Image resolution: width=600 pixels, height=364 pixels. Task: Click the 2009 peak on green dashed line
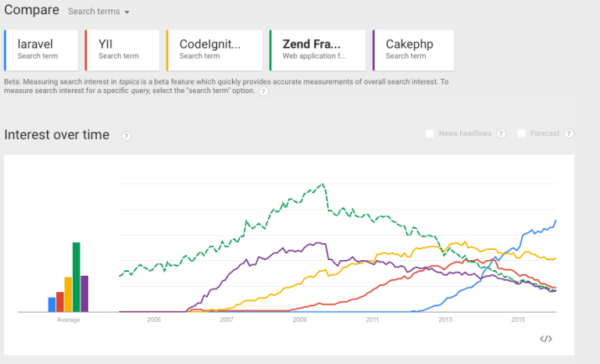[x=323, y=184]
